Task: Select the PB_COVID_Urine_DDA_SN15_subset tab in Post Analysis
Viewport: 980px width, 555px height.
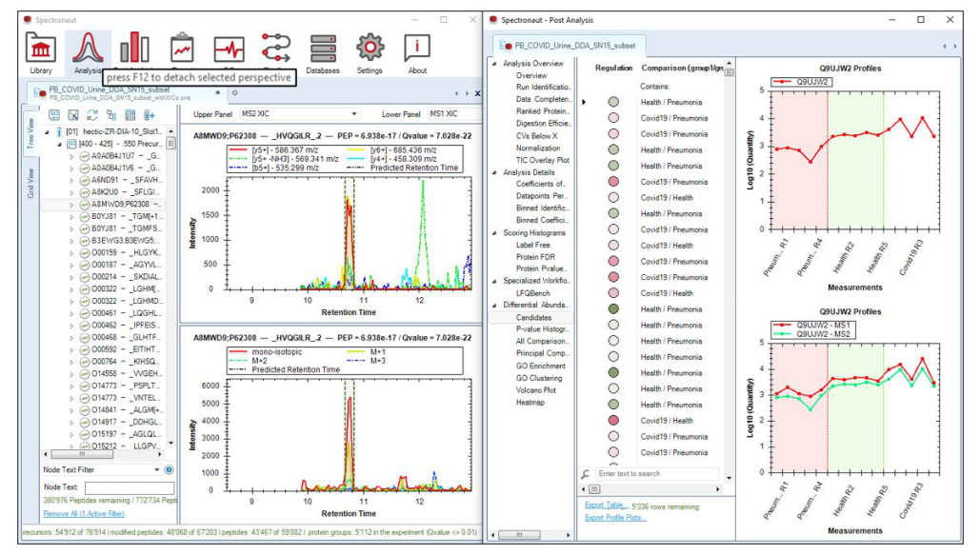Action: (x=569, y=46)
